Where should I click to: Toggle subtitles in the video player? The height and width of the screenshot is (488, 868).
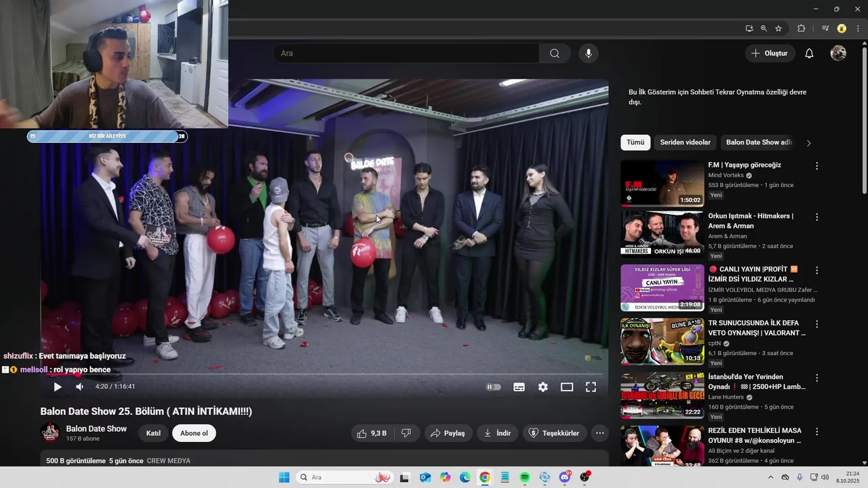519,387
